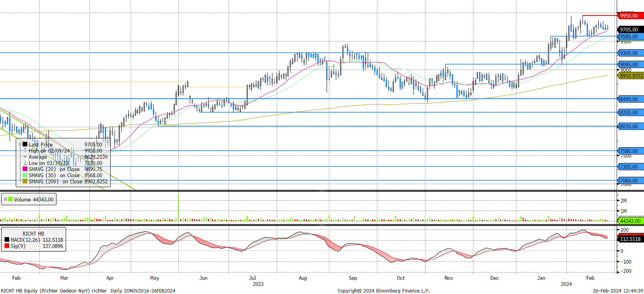Click the large May volume spike bar

(x=179, y=208)
